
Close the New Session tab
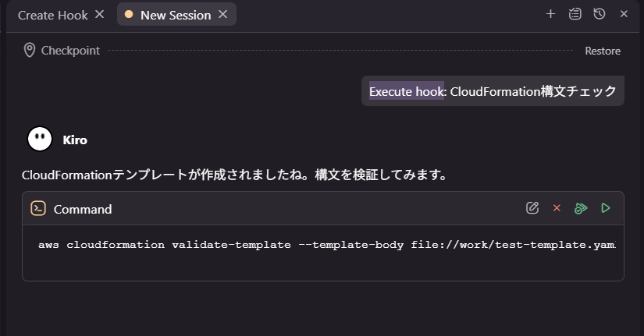223,15
